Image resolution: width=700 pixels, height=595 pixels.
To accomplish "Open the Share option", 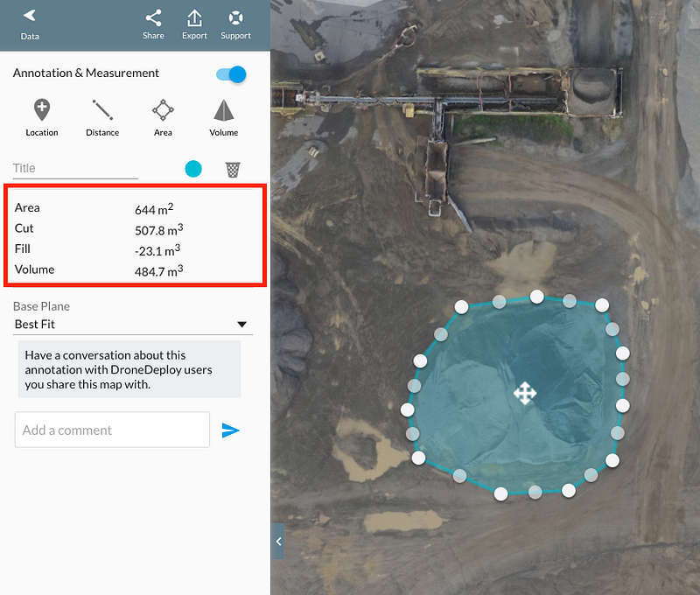I will (153, 24).
